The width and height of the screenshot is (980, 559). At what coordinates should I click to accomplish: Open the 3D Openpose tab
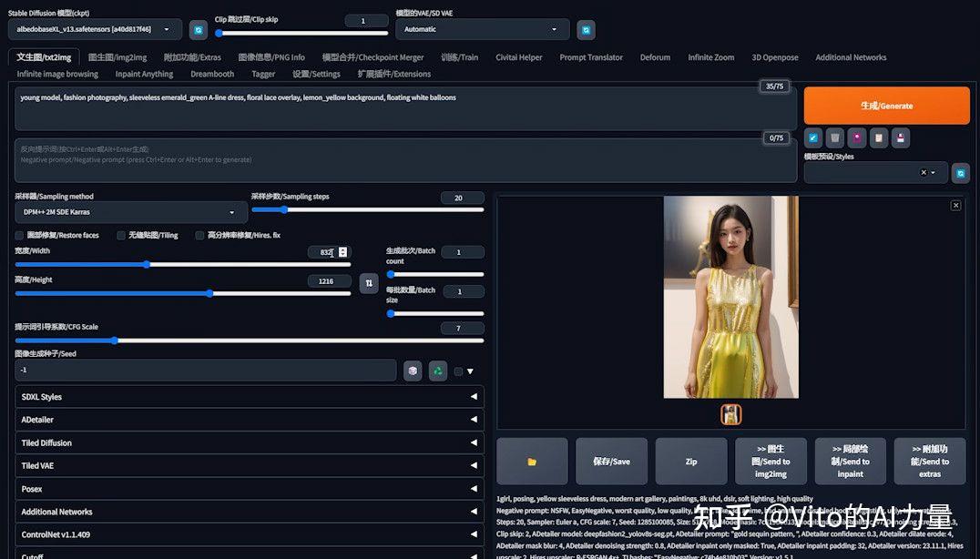tap(775, 57)
